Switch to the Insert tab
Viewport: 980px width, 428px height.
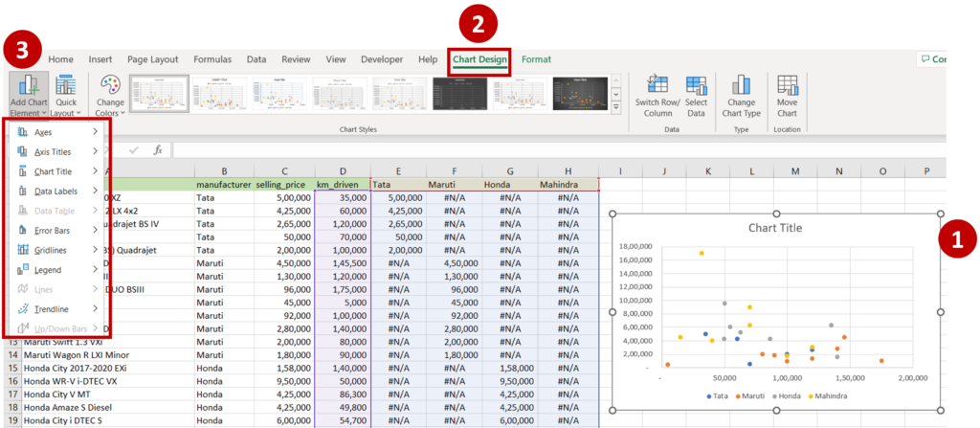pos(100,59)
